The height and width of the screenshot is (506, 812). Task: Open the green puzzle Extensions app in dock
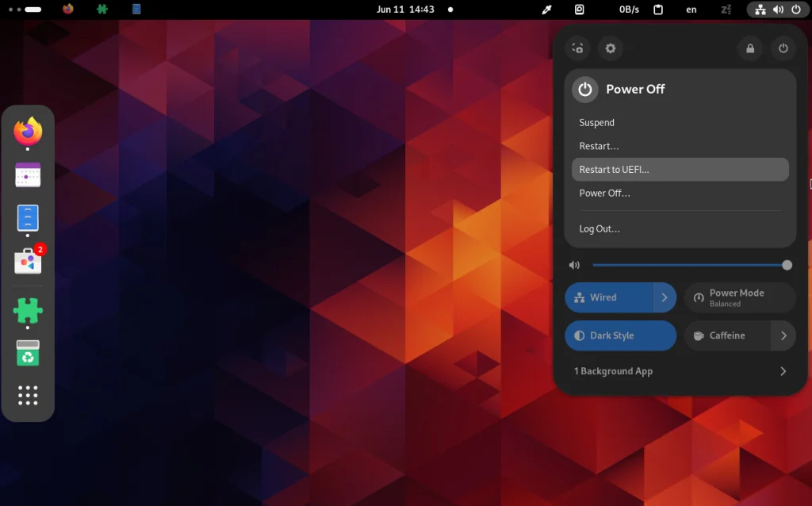pos(28,311)
